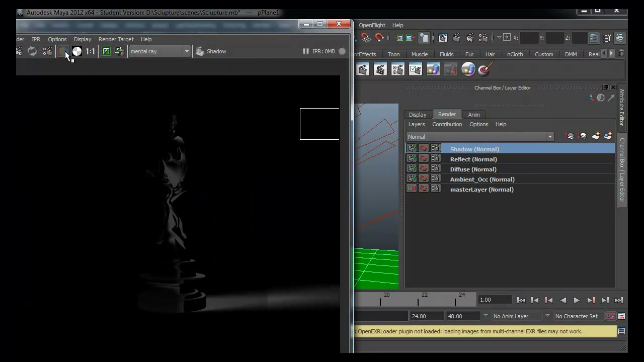
Task: Switch to the DMM shelf tab
Action: [571, 54]
